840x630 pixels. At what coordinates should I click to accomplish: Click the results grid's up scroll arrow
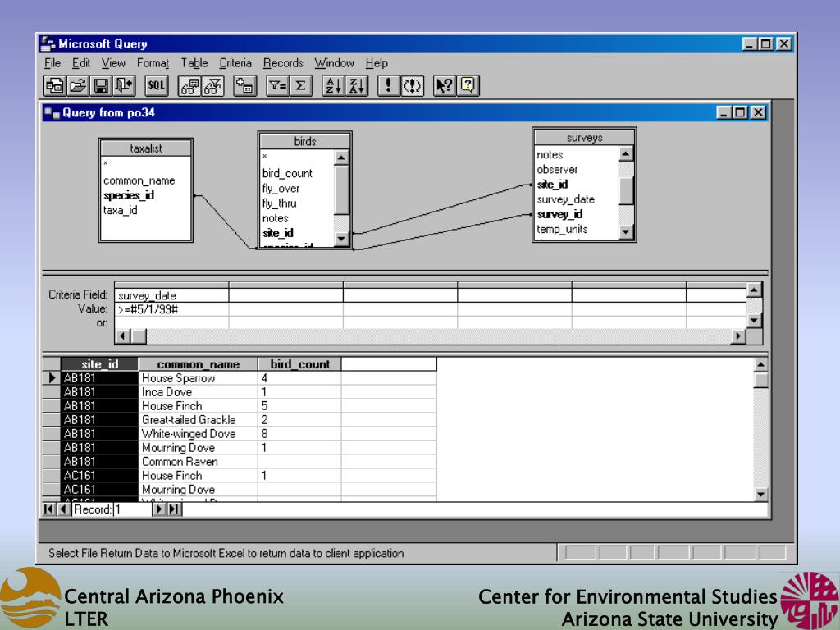click(760, 365)
